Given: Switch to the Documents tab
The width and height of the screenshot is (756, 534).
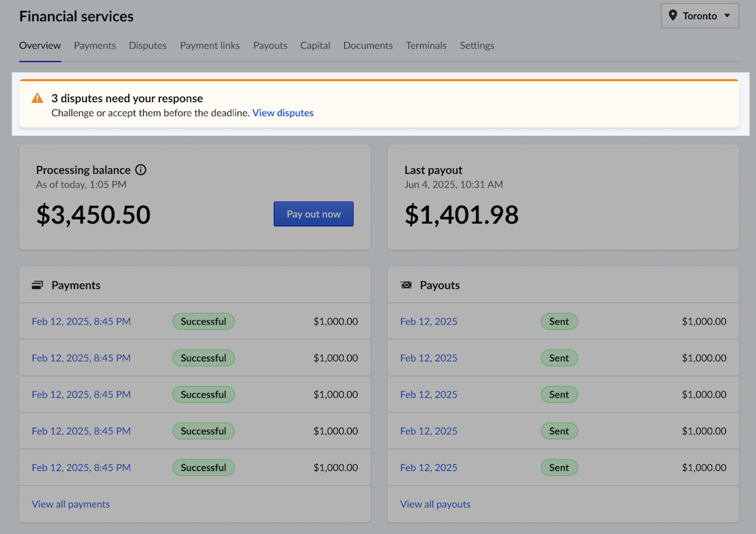Looking at the screenshot, I should (368, 46).
